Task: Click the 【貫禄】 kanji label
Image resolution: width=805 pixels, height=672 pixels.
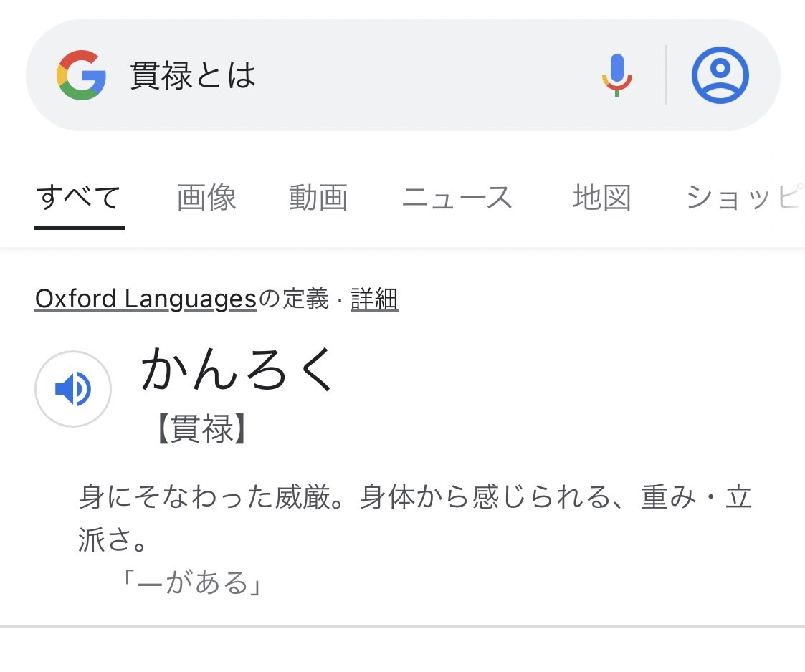Action: click(x=201, y=428)
